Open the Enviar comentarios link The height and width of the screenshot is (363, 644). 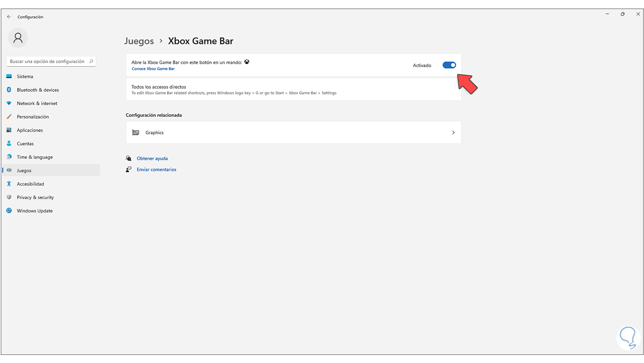(156, 169)
